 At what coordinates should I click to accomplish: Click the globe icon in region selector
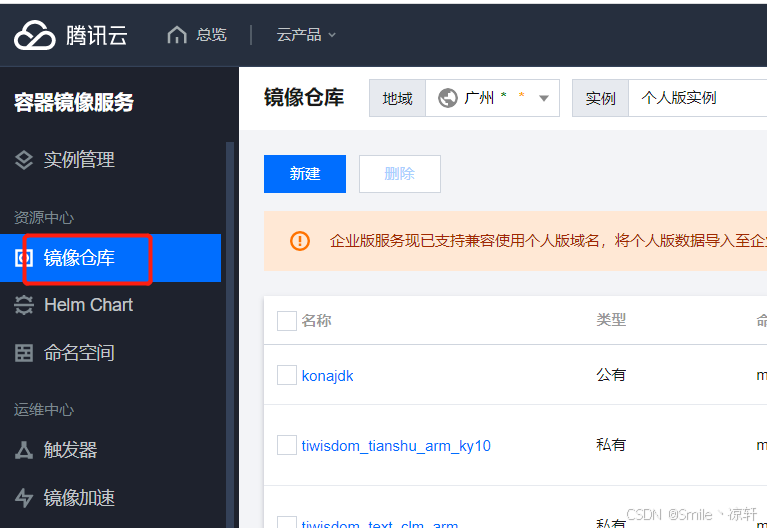[448, 98]
